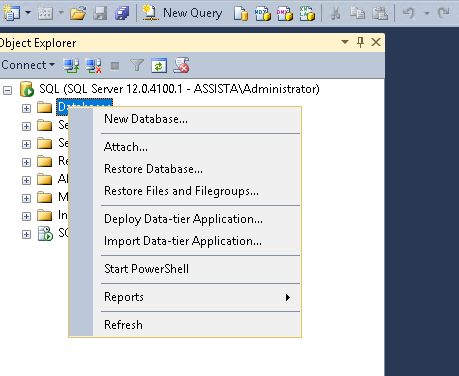The width and height of the screenshot is (459, 376).
Task: Expand the Databases folder node
Action: click(26, 108)
